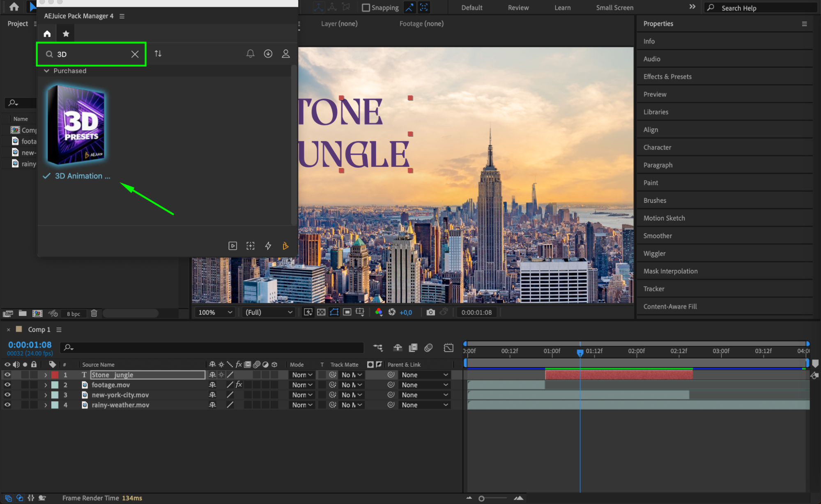Open the 100% magnification dropdown
The image size is (821, 504).
click(x=215, y=312)
